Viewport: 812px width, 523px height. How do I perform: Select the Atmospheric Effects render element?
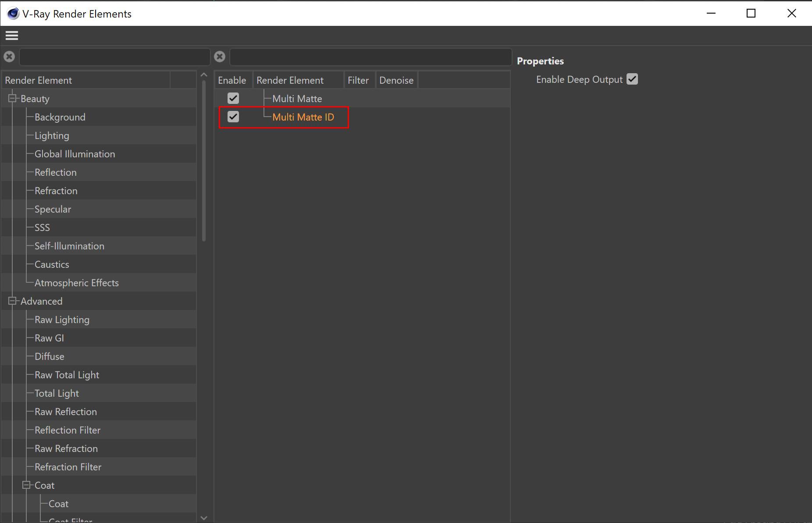[77, 283]
